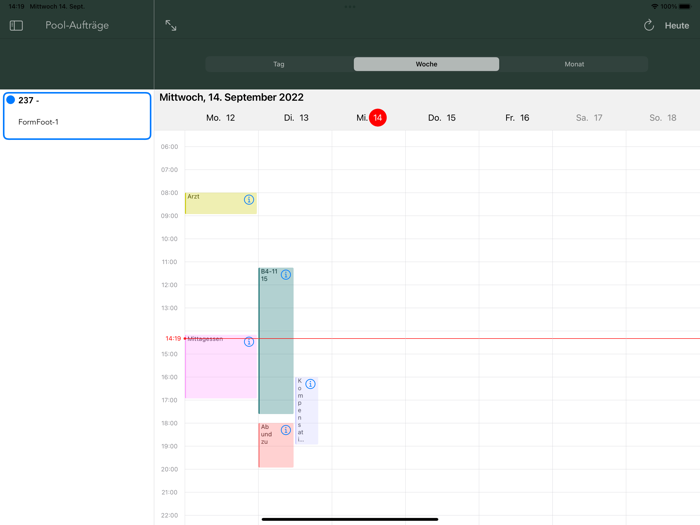The height and width of the screenshot is (525, 700).
Task: Select today Mi. 14 red badge
Action: click(x=378, y=118)
